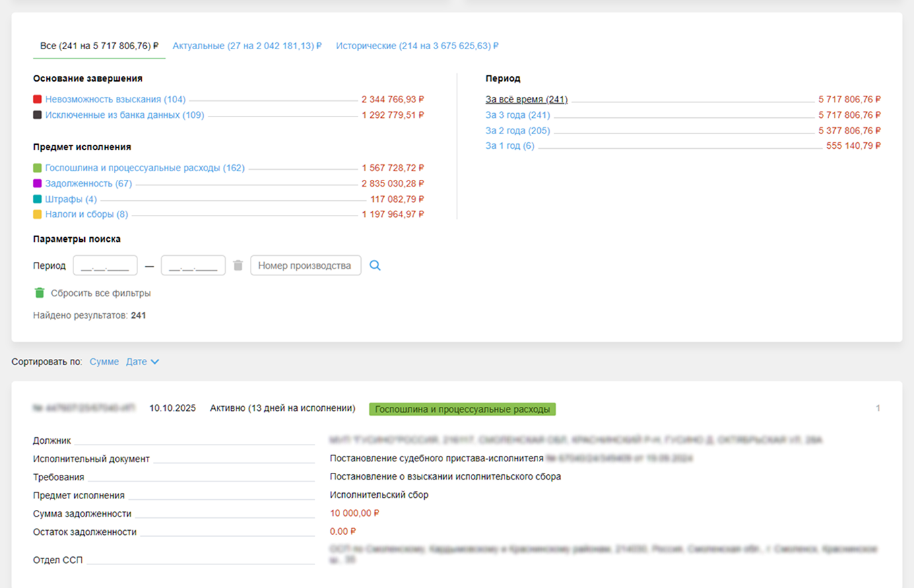Click the magnifier search icon

[375, 265]
